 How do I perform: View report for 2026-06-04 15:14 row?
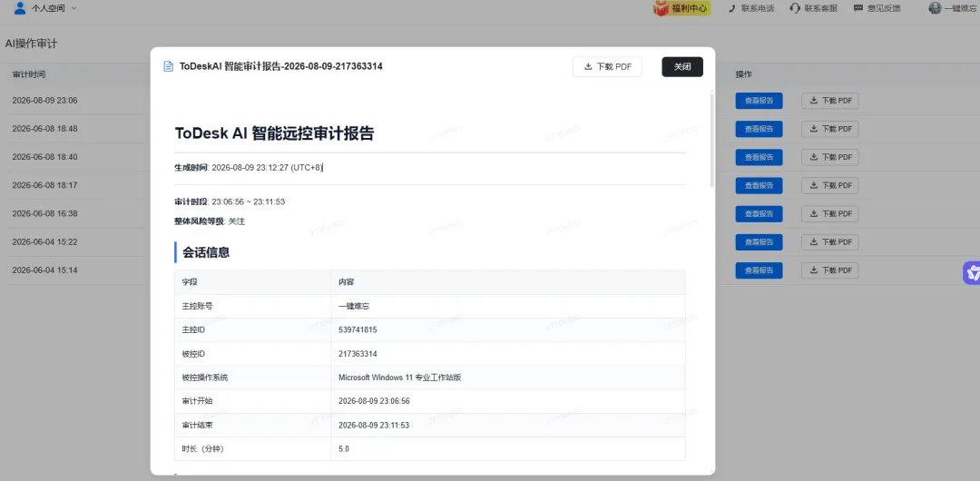pos(759,270)
